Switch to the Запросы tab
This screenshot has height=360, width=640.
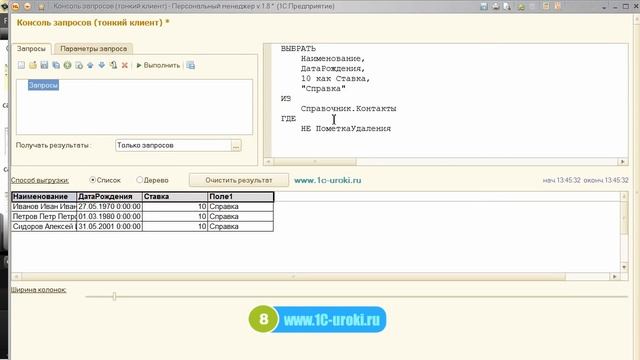[x=31, y=49]
